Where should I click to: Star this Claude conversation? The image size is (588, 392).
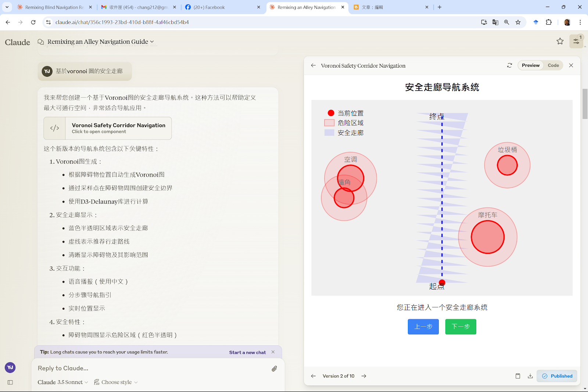pyautogui.click(x=560, y=41)
